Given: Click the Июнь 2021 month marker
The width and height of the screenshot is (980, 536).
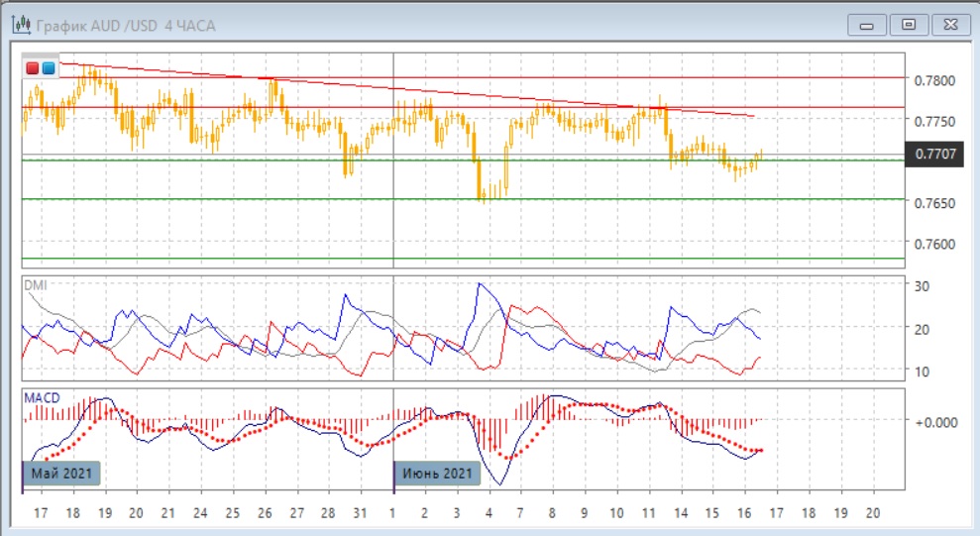Looking at the screenshot, I should (x=438, y=474).
